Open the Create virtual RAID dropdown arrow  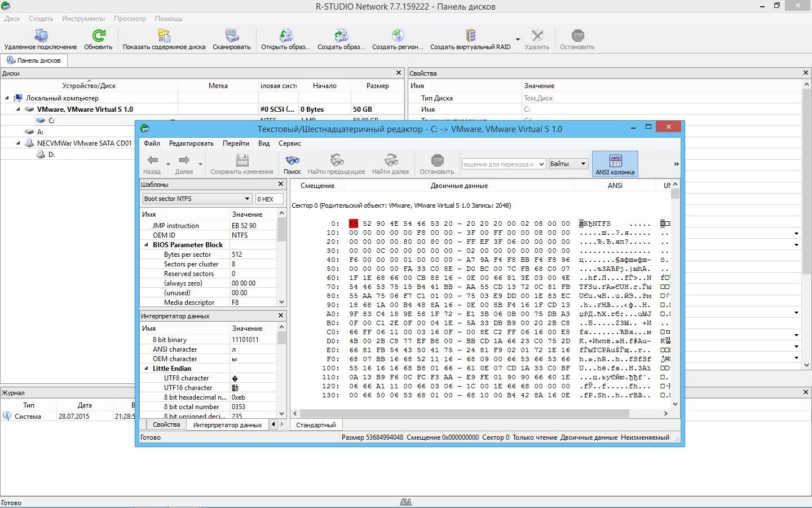point(517,40)
